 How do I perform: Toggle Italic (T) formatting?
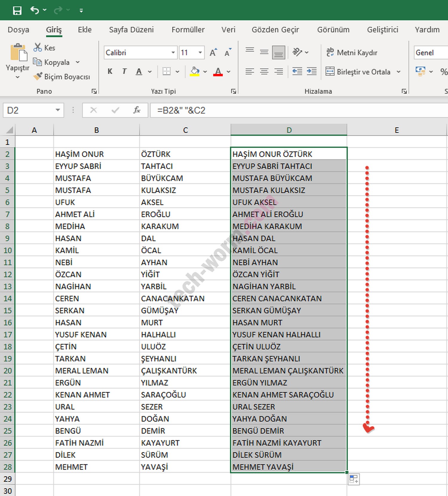pyautogui.click(x=124, y=71)
